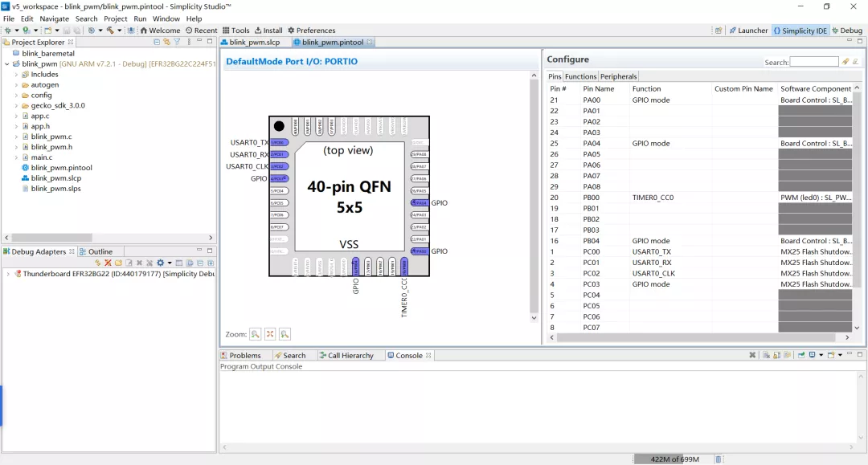
Task: Open the File menu
Action: (x=9, y=18)
